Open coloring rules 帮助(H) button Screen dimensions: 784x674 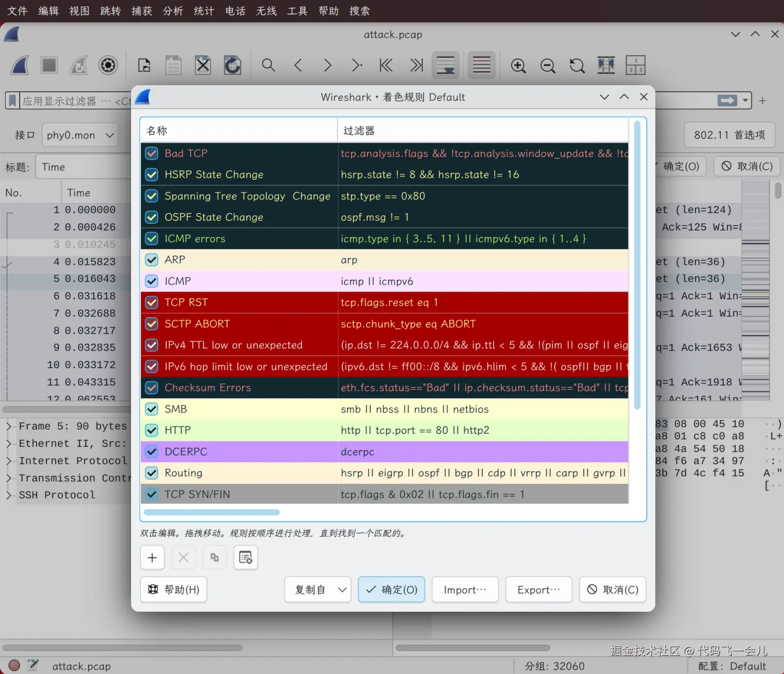[x=174, y=589]
